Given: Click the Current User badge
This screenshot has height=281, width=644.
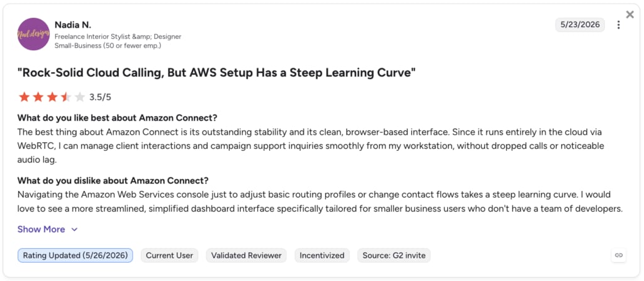Looking at the screenshot, I should click(170, 255).
